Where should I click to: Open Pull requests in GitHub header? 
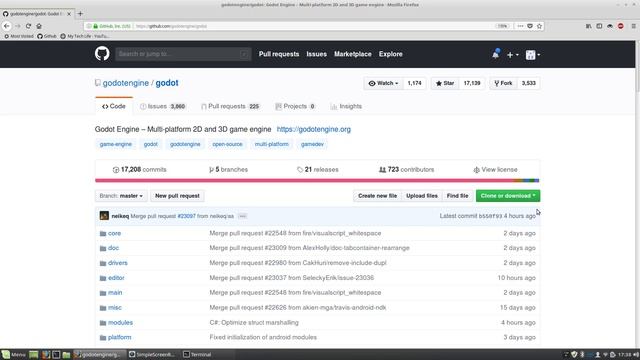[x=279, y=54]
